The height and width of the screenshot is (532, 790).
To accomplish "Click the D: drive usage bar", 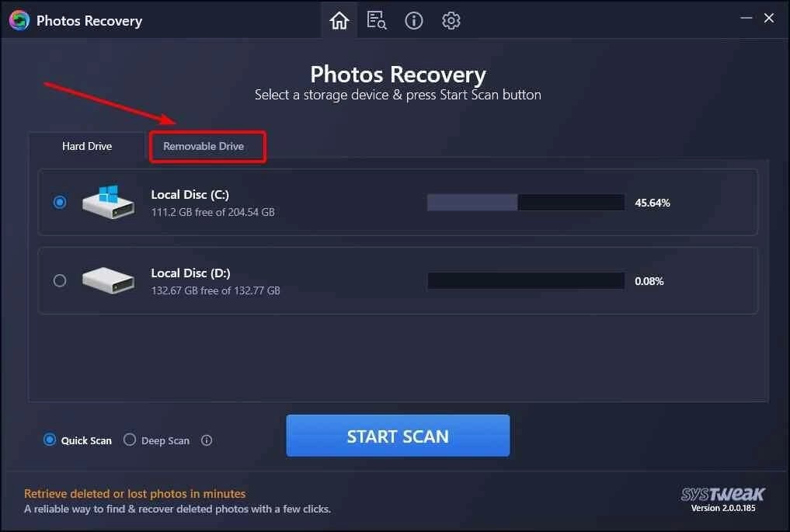I will click(x=525, y=280).
